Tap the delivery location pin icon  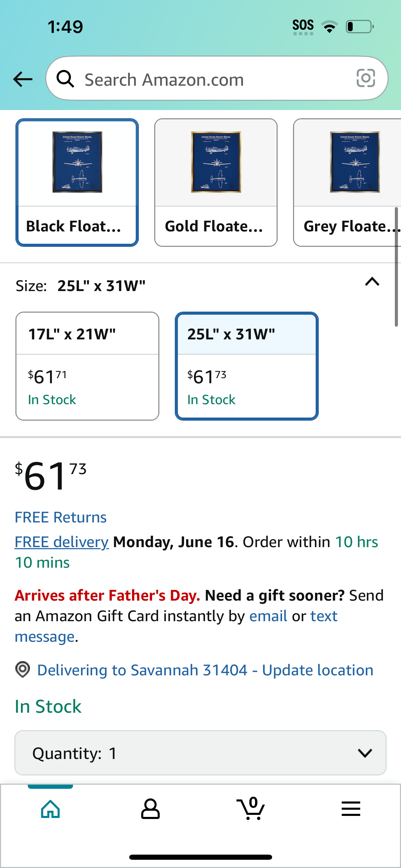23,670
